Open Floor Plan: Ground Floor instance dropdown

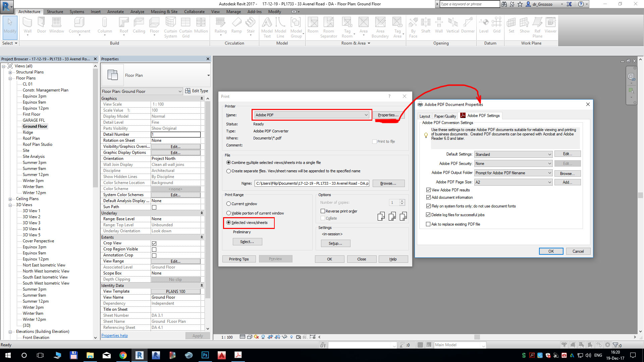point(142,91)
